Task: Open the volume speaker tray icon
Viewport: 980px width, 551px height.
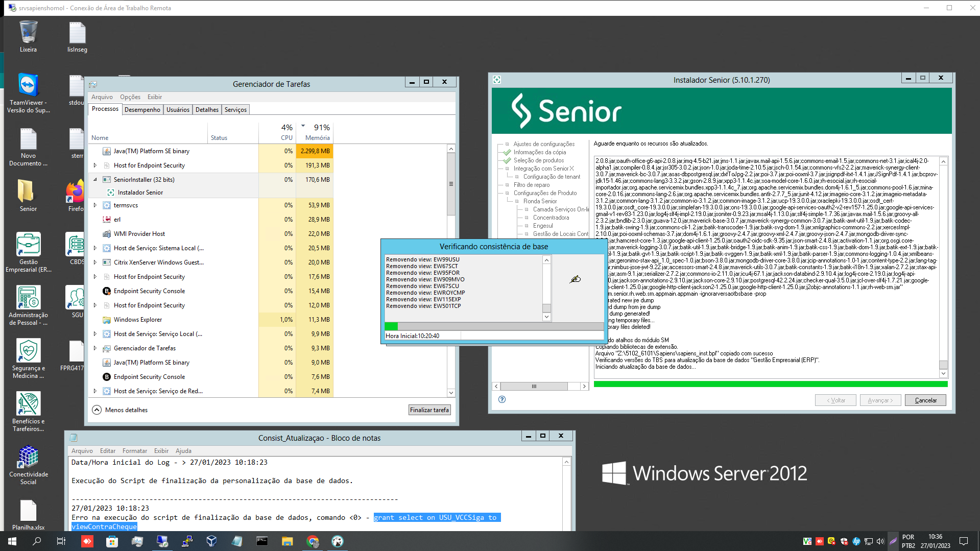Action: coord(880,541)
